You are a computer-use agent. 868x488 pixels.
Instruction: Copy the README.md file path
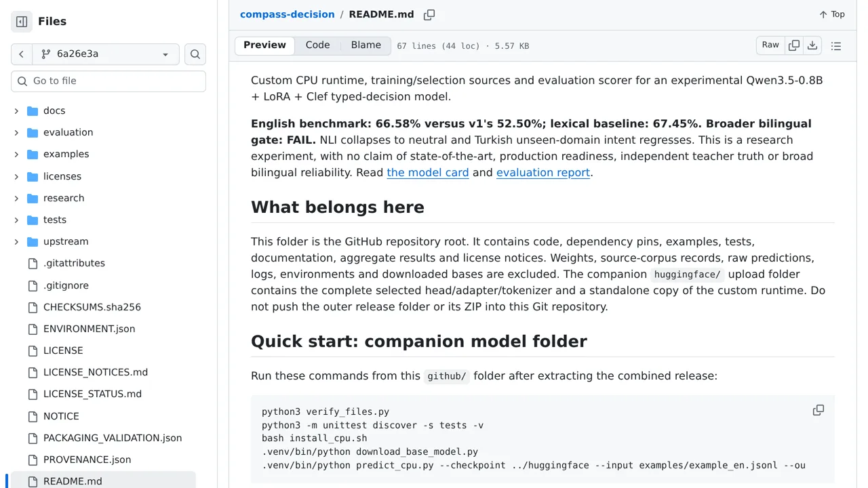pos(429,14)
